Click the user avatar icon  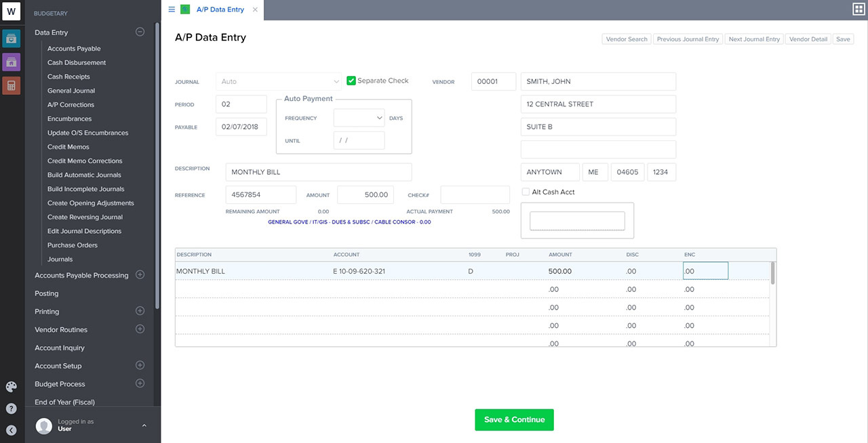pyautogui.click(x=44, y=425)
